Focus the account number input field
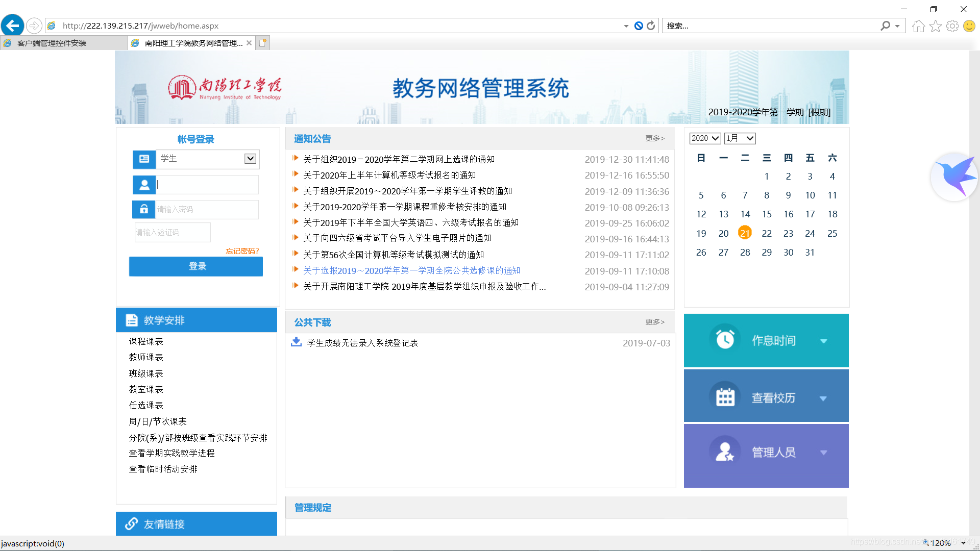The image size is (980, 551). click(207, 185)
